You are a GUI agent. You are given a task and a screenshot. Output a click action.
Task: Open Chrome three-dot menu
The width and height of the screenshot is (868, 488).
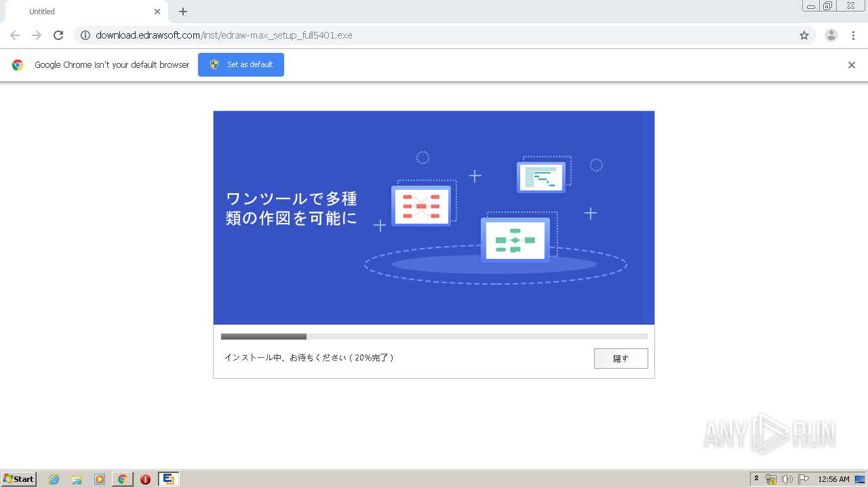(x=854, y=35)
